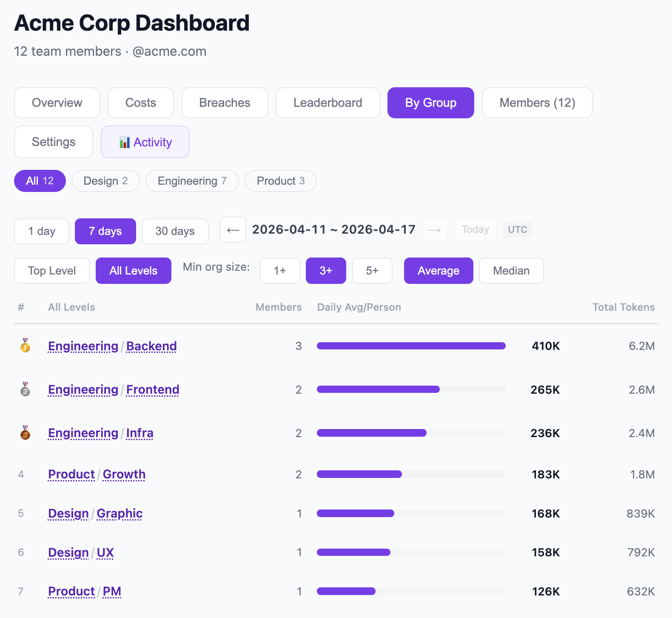Image resolution: width=672 pixels, height=618 pixels.
Task: Go to previous date range arrow
Action: tap(233, 230)
